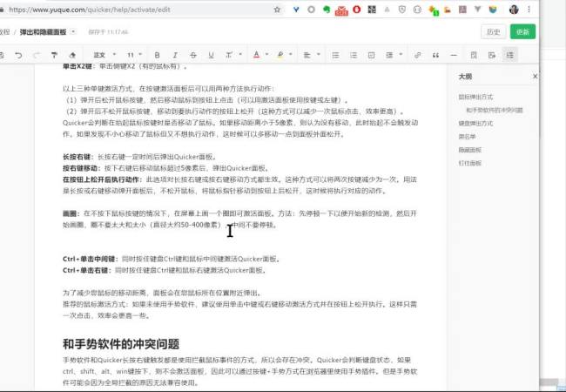The height and width of the screenshot is (392, 566).
Task: Jump to 钉住面板 in outline
Action: point(469,163)
